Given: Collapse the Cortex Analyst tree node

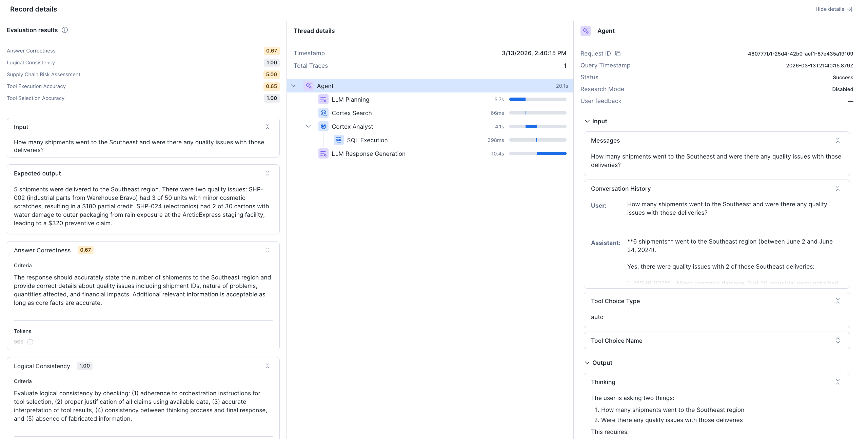Looking at the screenshot, I should [x=308, y=127].
